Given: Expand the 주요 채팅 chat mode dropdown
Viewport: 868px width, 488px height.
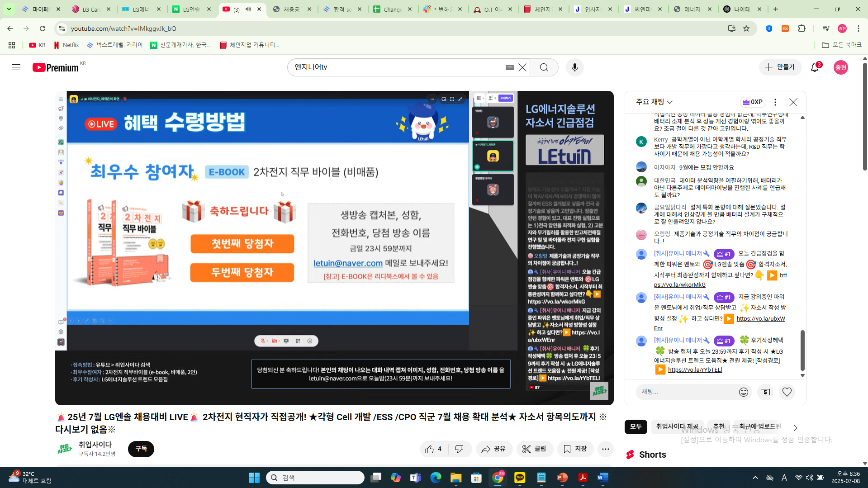Looking at the screenshot, I should (x=655, y=102).
